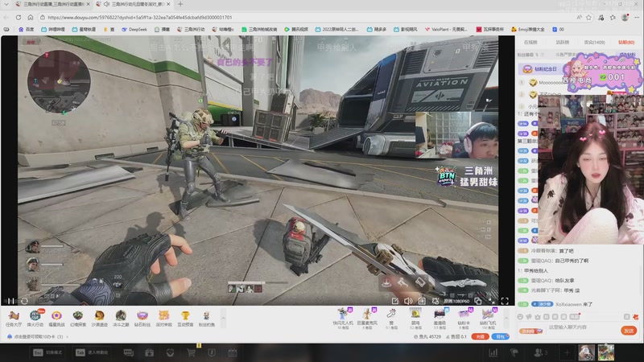Open the 钻石粉丝 activity icon
This screenshot has height=362, width=644.
[142, 318]
